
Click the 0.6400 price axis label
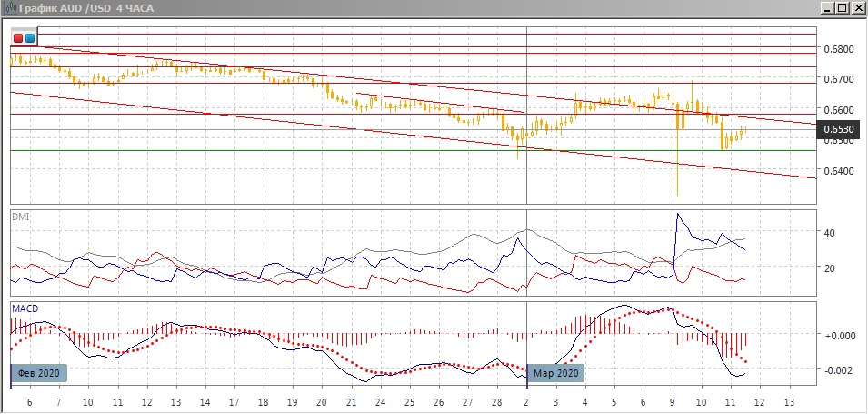point(837,171)
